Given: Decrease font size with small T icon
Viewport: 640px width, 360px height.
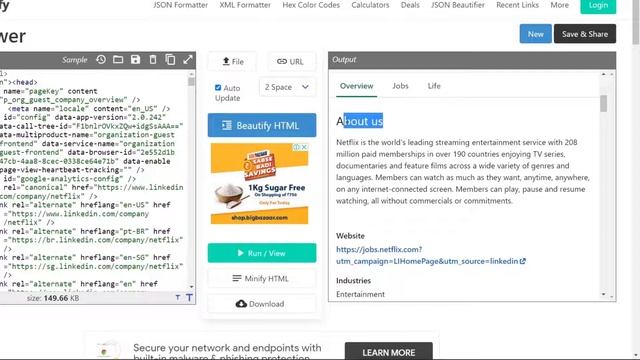Looking at the screenshot, I should pyautogui.click(x=178, y=298).
